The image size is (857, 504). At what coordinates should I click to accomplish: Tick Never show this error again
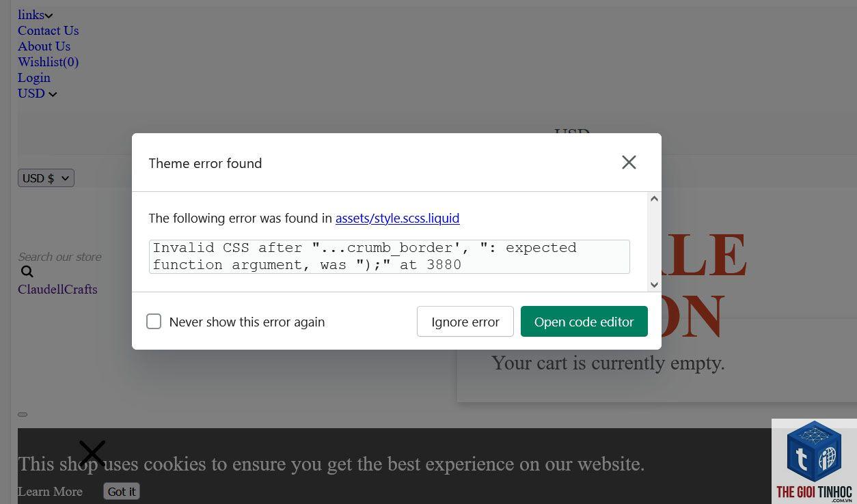(x=154, y=322)
